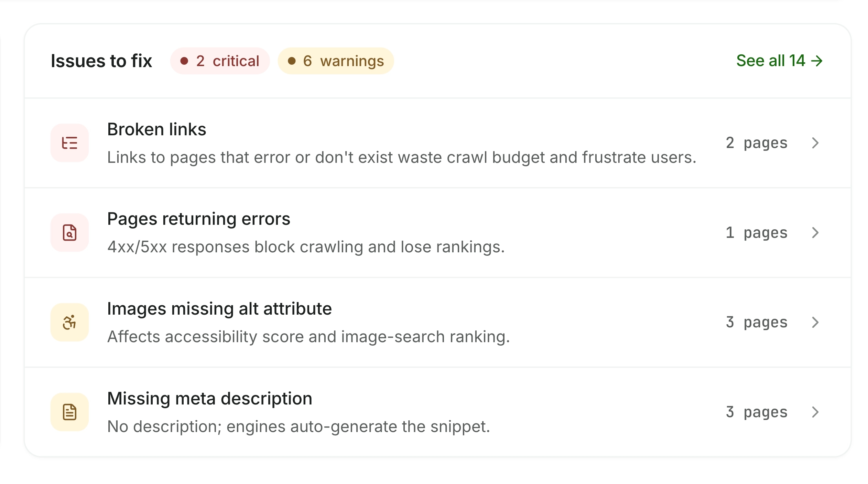Click the description about wasting crawl budget

(402, 158)
